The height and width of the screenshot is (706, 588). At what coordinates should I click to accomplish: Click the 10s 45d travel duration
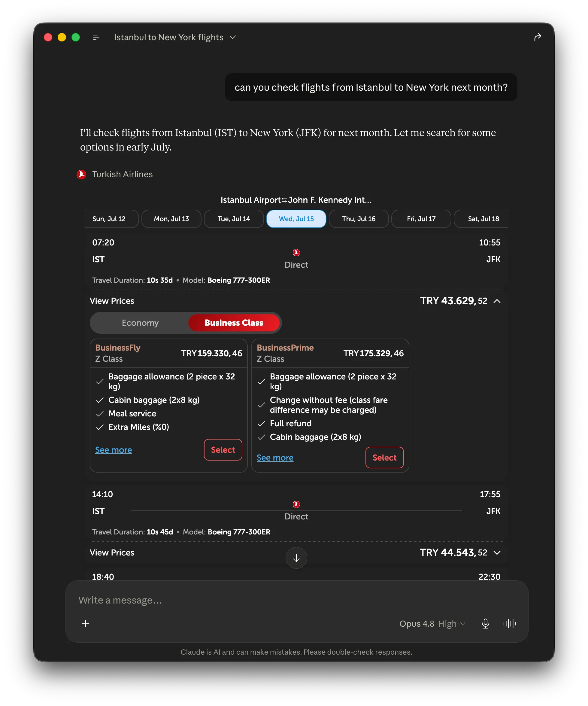[160, 532]
